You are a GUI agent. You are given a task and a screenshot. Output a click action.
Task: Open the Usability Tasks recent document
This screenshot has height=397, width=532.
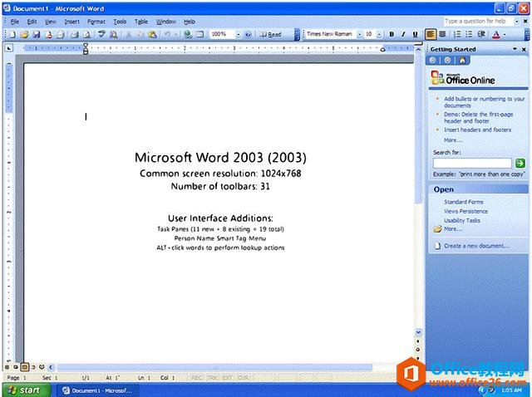coord(462,220)
